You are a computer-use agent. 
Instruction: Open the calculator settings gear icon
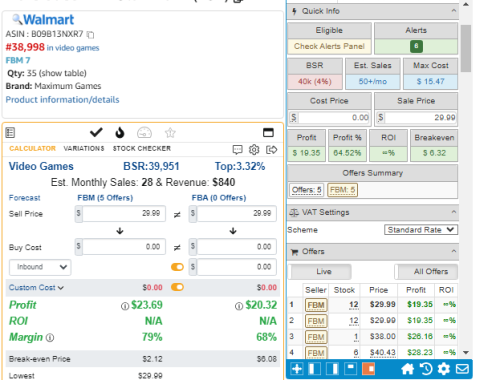pyautogui.click(x=254, y=150)
